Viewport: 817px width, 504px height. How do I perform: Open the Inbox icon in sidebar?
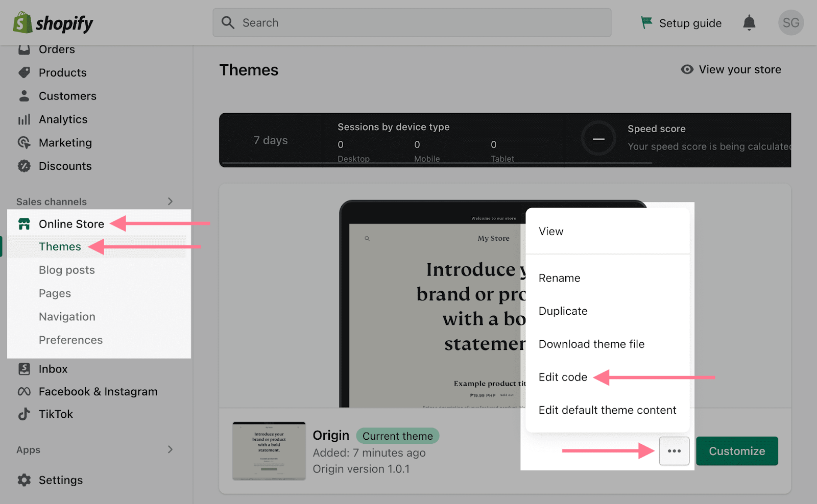(24, 369)
